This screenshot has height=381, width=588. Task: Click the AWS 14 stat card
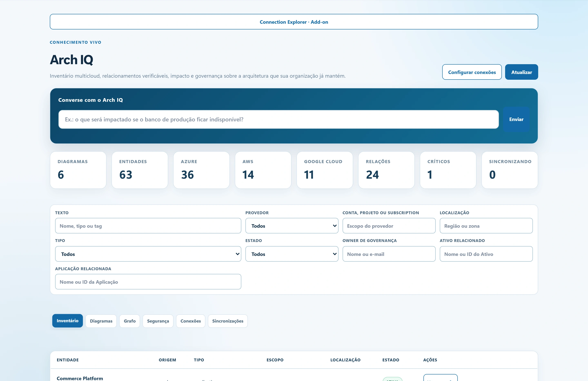click(x=263, y=170)
